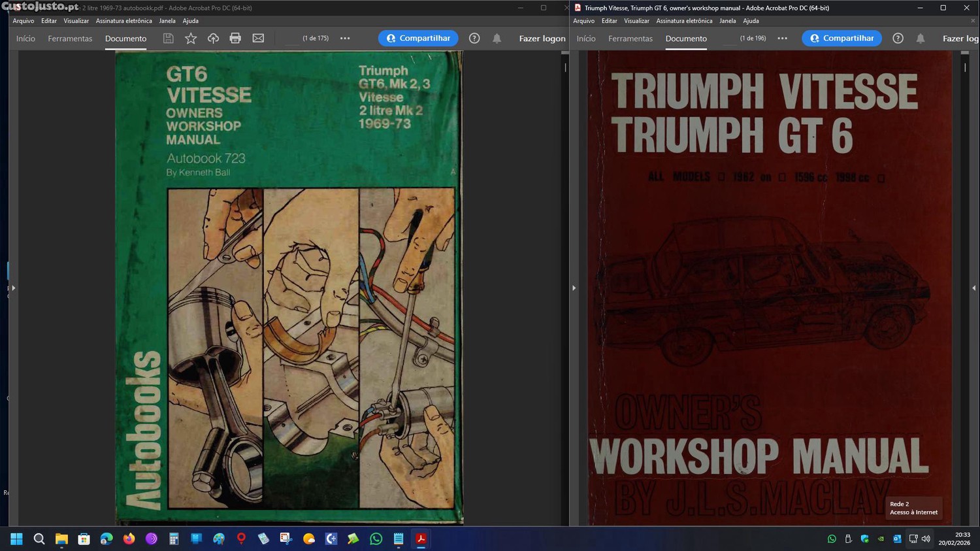
Task: Click the Save icon in left Acrobat toolbar
Action: (168, 39)
